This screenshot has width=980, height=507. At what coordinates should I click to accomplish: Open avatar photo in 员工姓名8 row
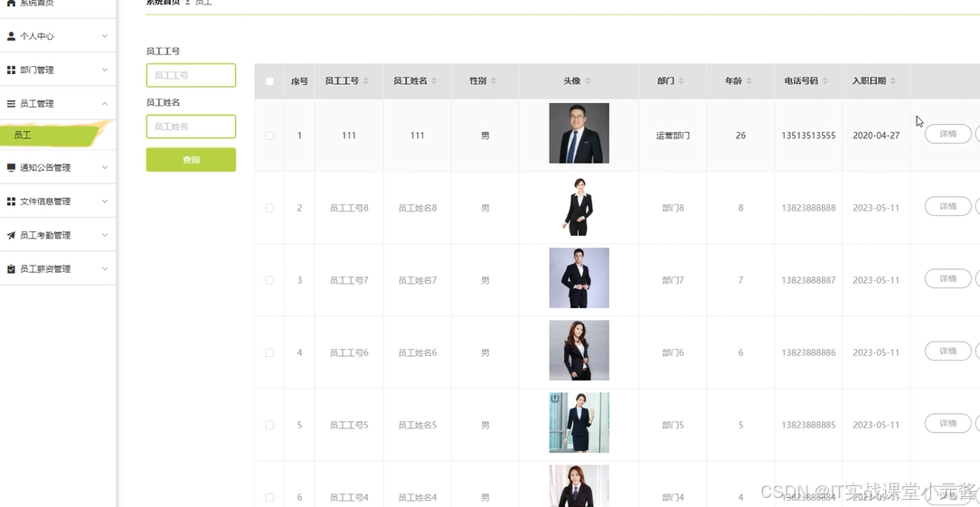coord(579,206)
